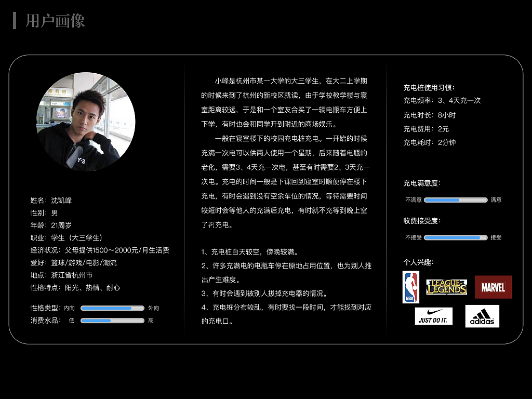Click the hobbies line 篮球/游戏/电影/潮流
Screen dimensions: 532x399
[74, 262]
